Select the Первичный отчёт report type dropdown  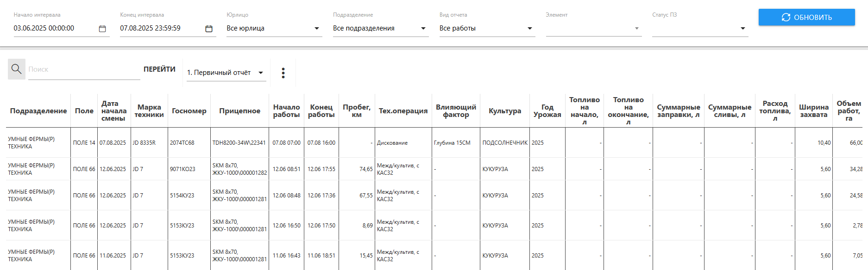(226, 73)
